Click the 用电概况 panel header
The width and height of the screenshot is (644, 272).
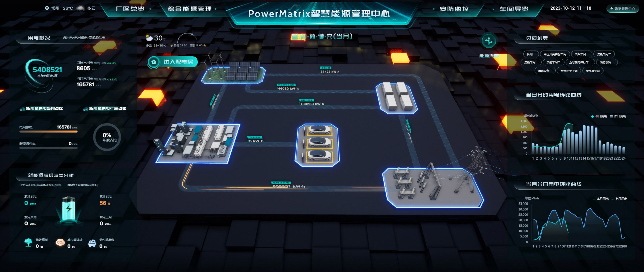(x=39, y=38)
